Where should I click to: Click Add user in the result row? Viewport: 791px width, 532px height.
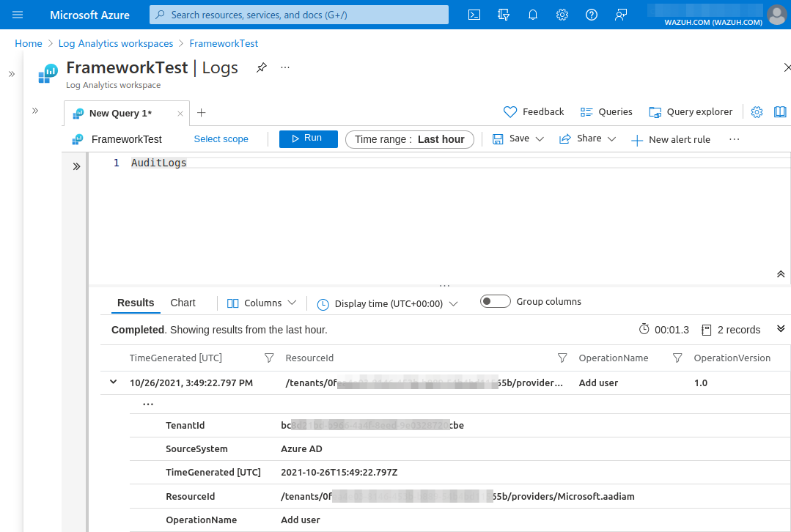pos(598,383)
